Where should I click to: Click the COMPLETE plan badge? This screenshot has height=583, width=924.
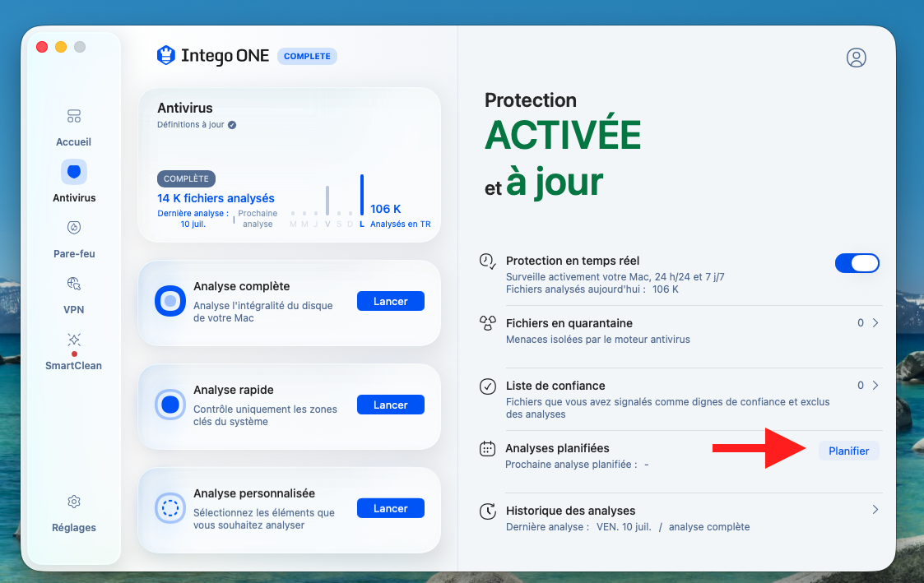click(x=307, y=56)
